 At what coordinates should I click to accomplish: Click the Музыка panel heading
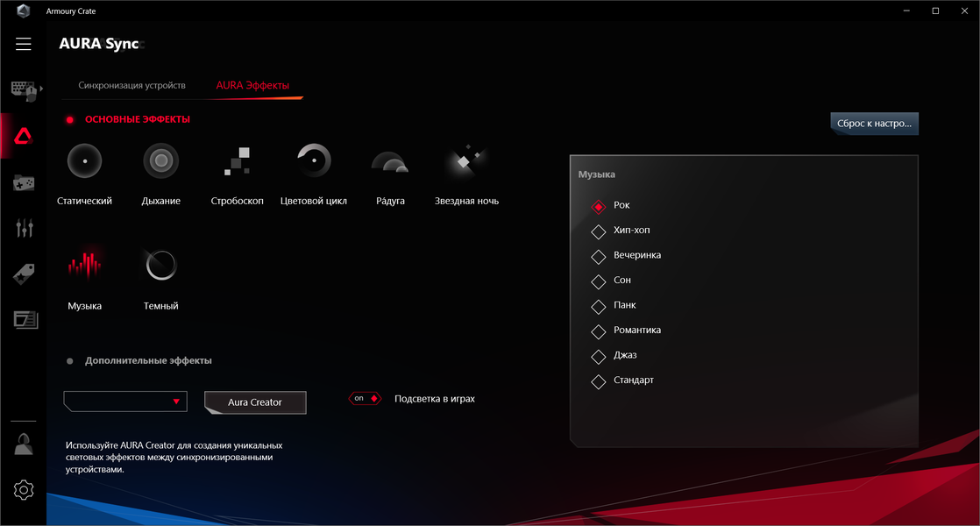pos(596,174)
